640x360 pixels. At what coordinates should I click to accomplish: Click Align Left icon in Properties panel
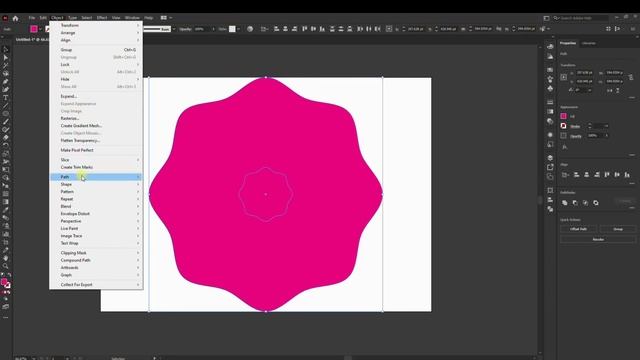click(576, 175)
